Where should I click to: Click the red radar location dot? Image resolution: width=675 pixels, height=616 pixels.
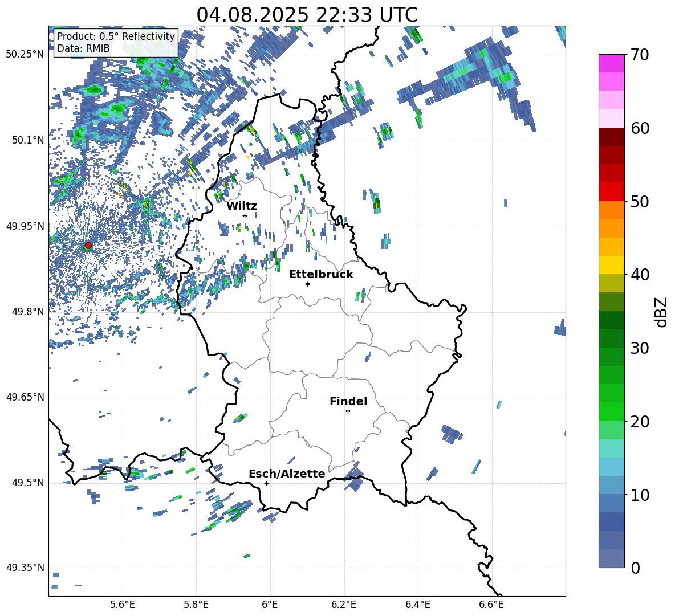point(88,246)
